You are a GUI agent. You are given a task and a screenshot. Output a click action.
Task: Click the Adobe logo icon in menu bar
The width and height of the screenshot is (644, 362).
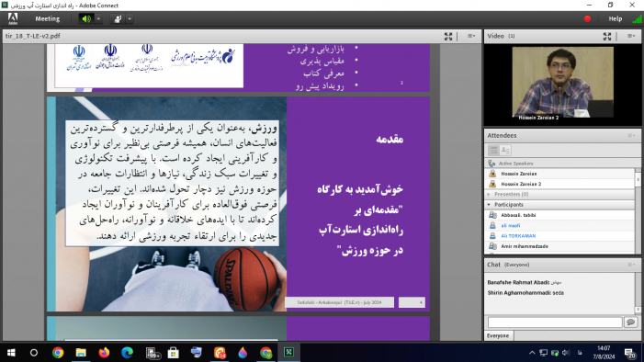tap(13, 18)
